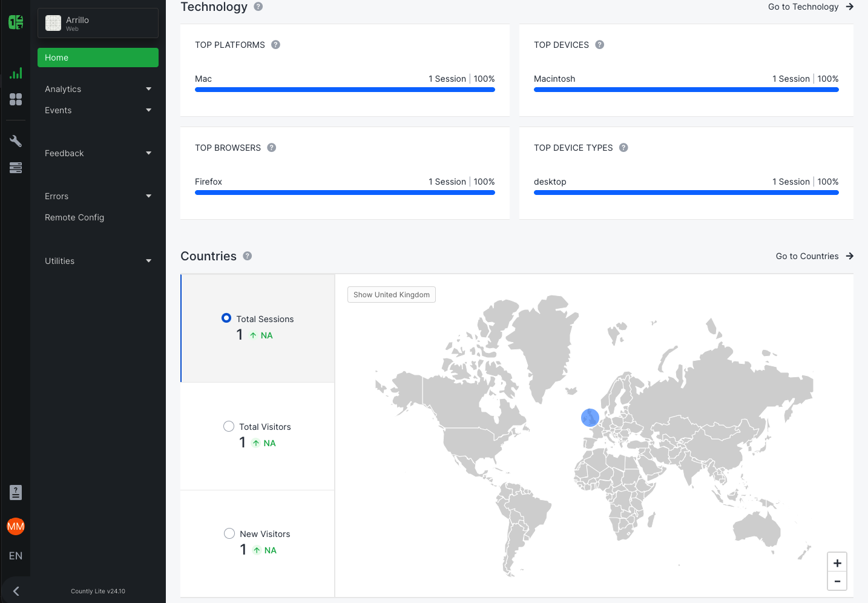Click the Countly logo icon
The image size is (868, 603).
pyautogui.click(x=16, y=22)
